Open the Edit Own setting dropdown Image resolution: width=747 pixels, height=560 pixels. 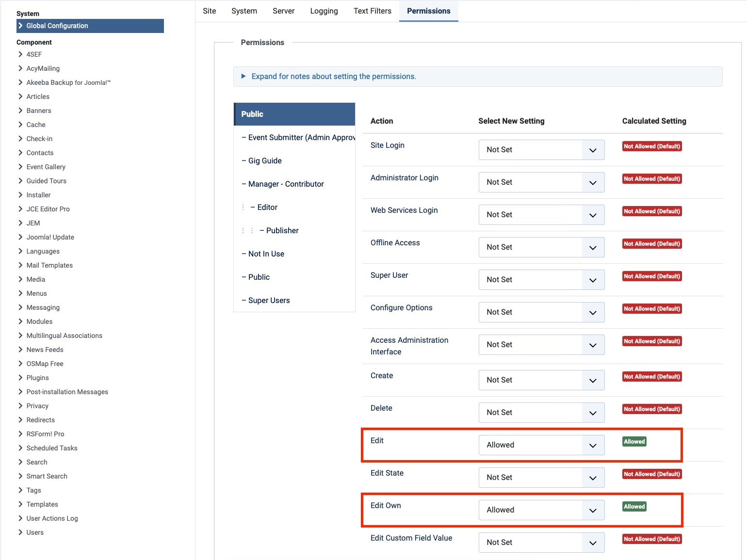coord(541,510)
